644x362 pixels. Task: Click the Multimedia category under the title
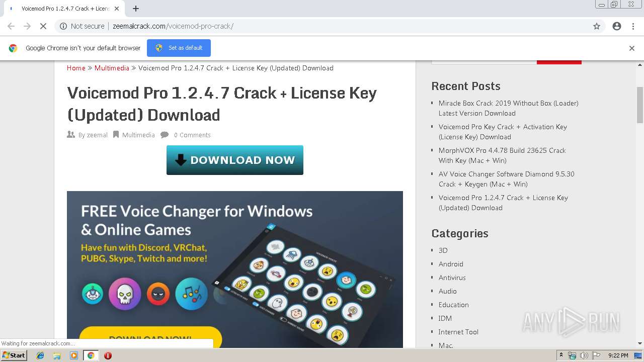point(138,135)
